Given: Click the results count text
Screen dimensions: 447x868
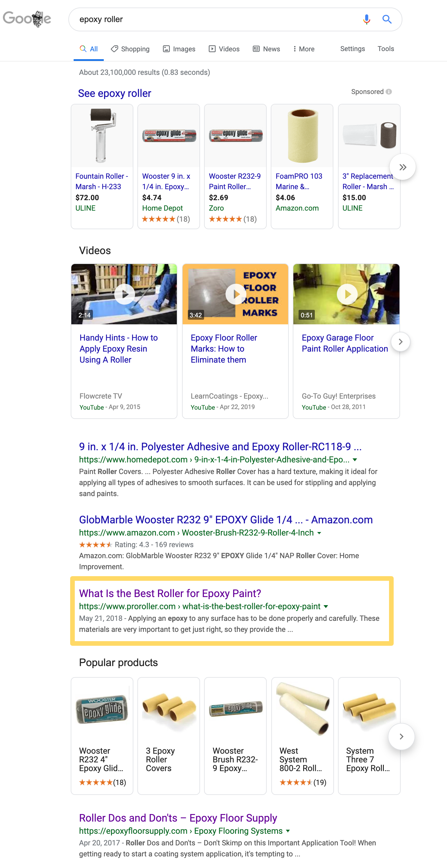Looking at the screenshot, I should 144,72.
